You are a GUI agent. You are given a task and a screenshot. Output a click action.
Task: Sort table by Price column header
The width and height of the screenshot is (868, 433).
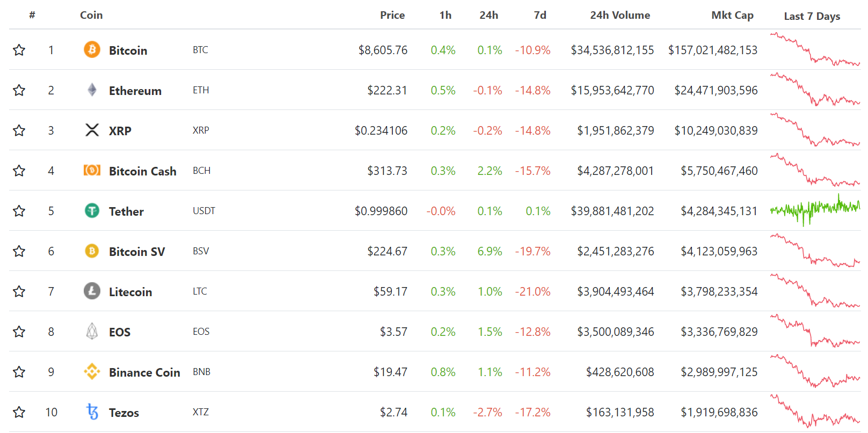392,16
